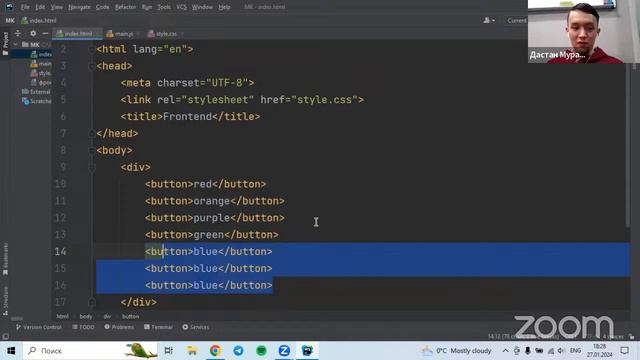This screenshot has width=640, height=360.
Task: Click the button purple code line
Action: pyautogui.click(x=215, y=218)
